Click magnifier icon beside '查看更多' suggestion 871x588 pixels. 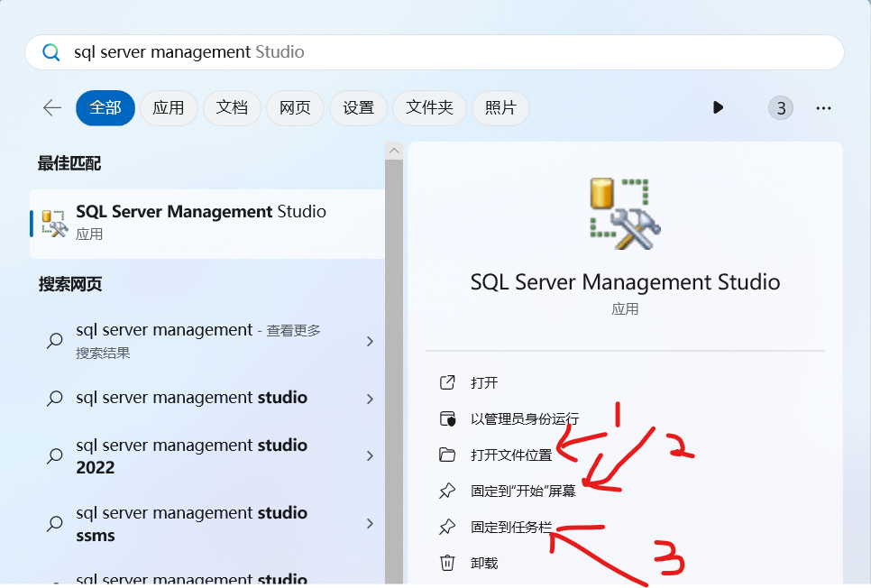click(x=54, y=341)
